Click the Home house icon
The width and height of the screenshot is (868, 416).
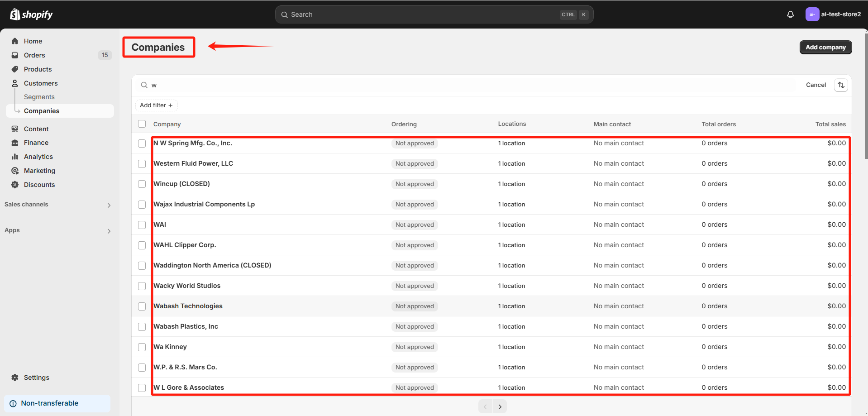[x=15, y=41]
